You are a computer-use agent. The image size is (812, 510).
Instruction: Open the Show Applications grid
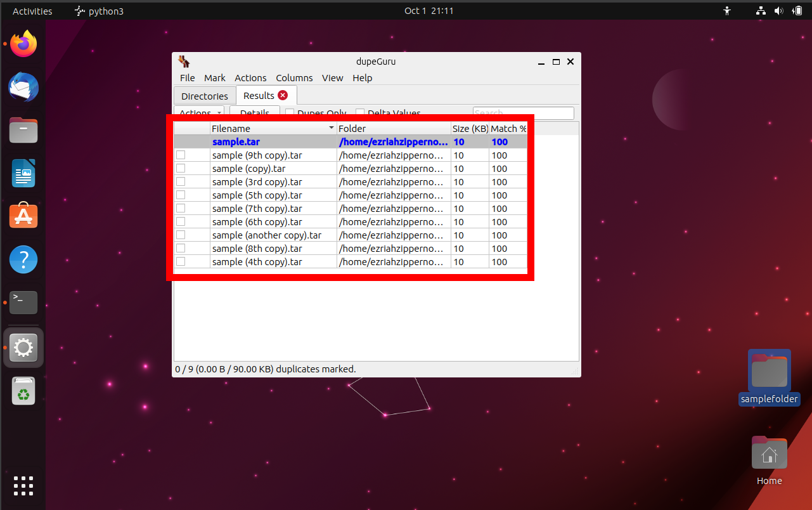tap(23, 486)
